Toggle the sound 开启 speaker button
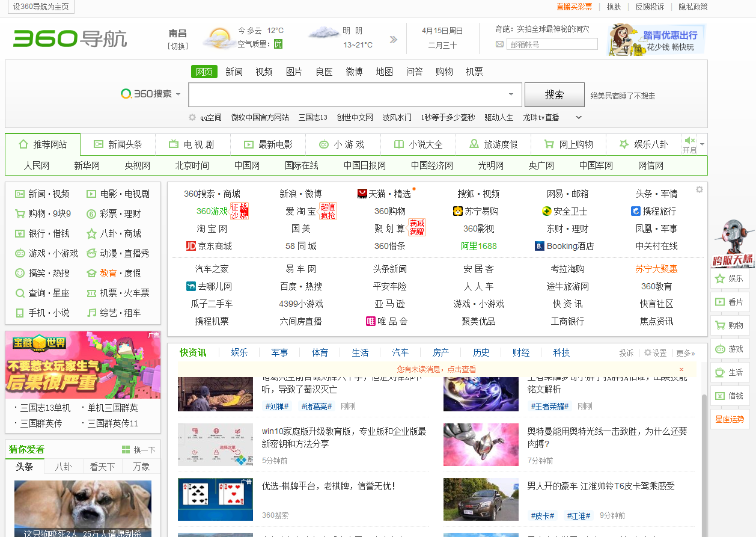756x537 pixels. [689, 144]
